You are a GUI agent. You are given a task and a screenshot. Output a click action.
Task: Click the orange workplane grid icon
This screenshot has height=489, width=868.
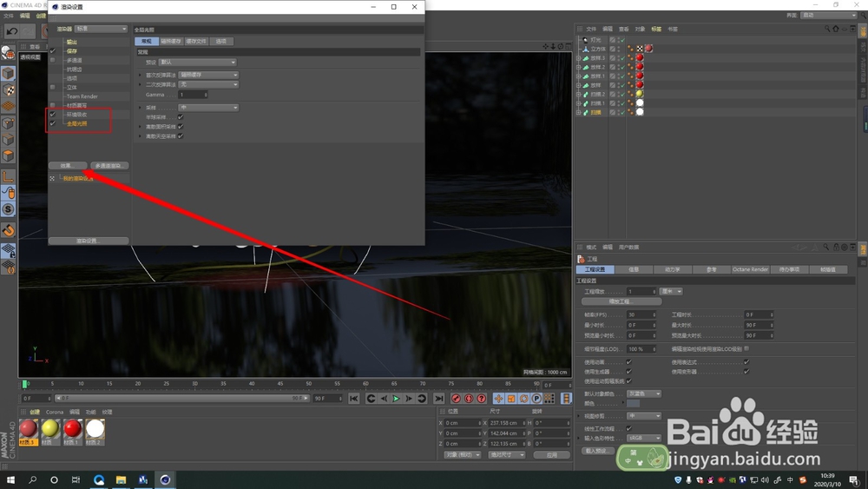(9, 106)
